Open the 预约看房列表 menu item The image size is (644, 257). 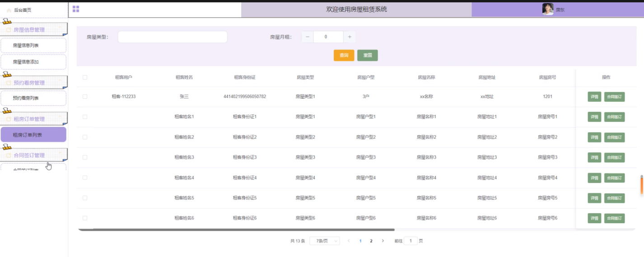point(33,98)
